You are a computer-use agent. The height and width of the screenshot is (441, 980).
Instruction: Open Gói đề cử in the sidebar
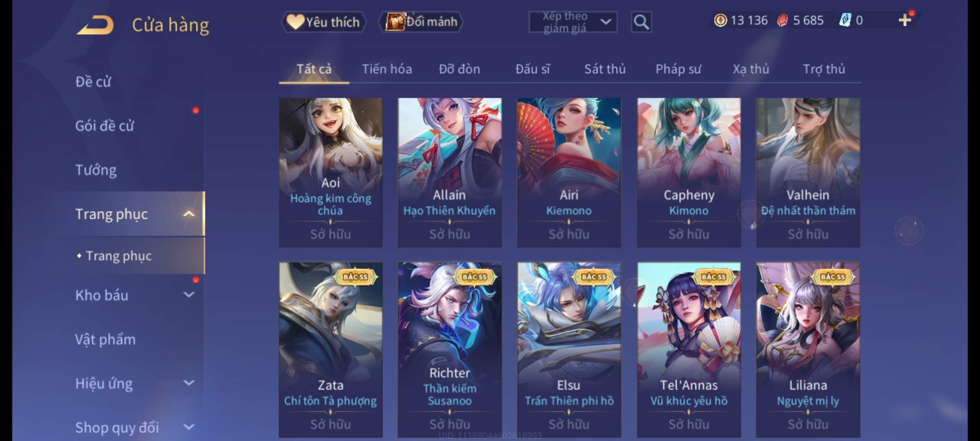pos(105,125)
